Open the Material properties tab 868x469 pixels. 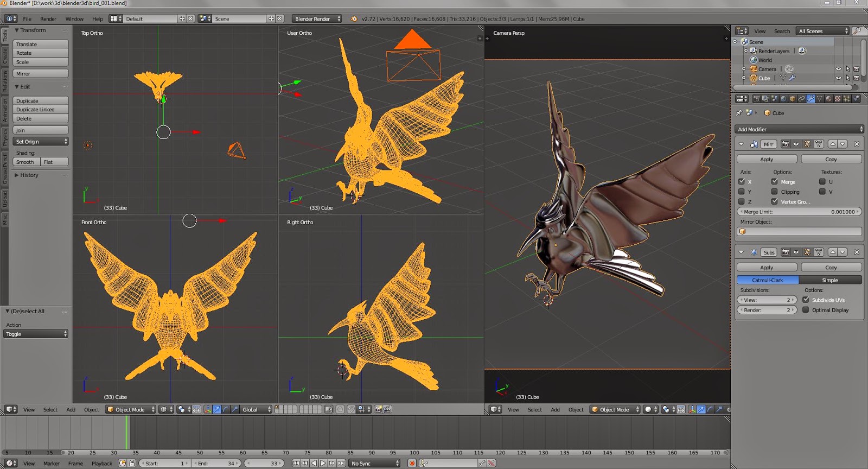click(x=828, y=99)
